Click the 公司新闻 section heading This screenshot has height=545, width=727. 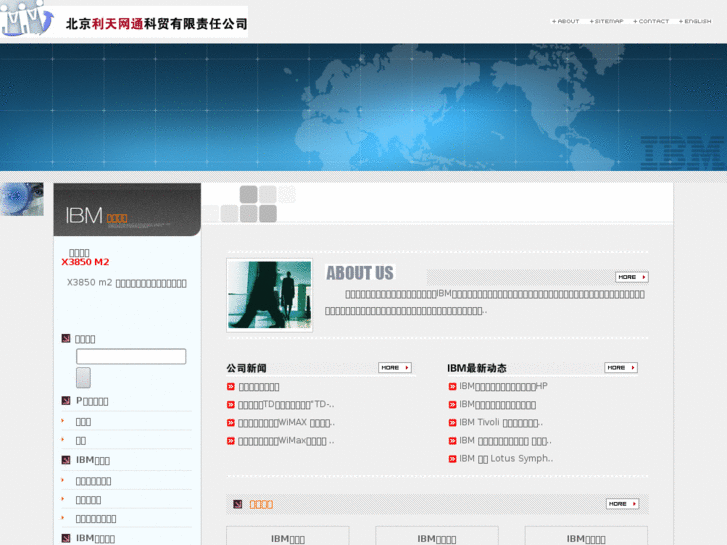(246, 368)
